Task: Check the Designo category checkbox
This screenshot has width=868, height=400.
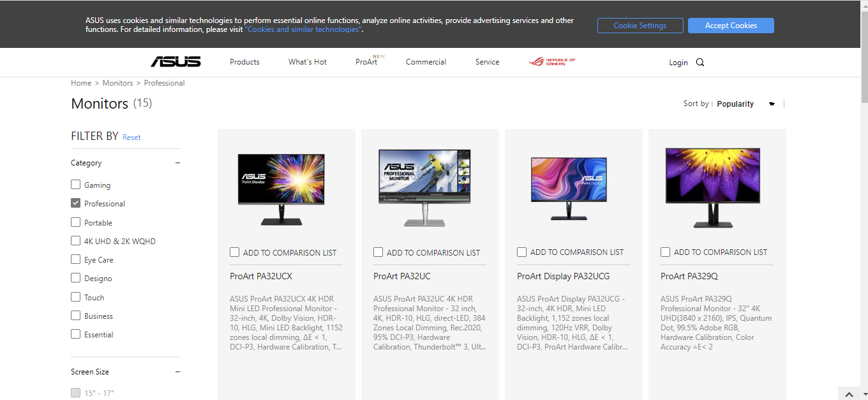Action: [76, 278]
